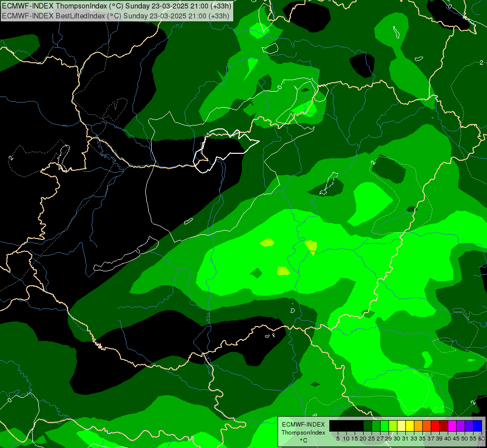Viewport: 487px width, 448px height.
Task: Click legend scale value 27
Action: pos(380,439)
